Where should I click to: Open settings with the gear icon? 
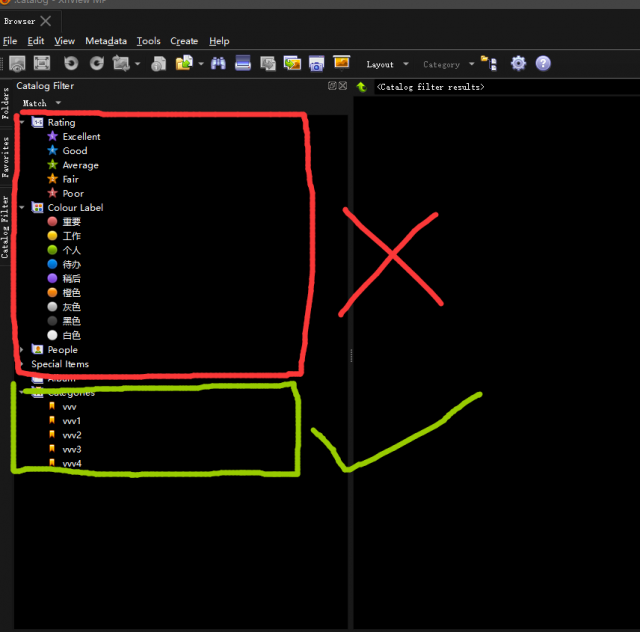(518, 63)
